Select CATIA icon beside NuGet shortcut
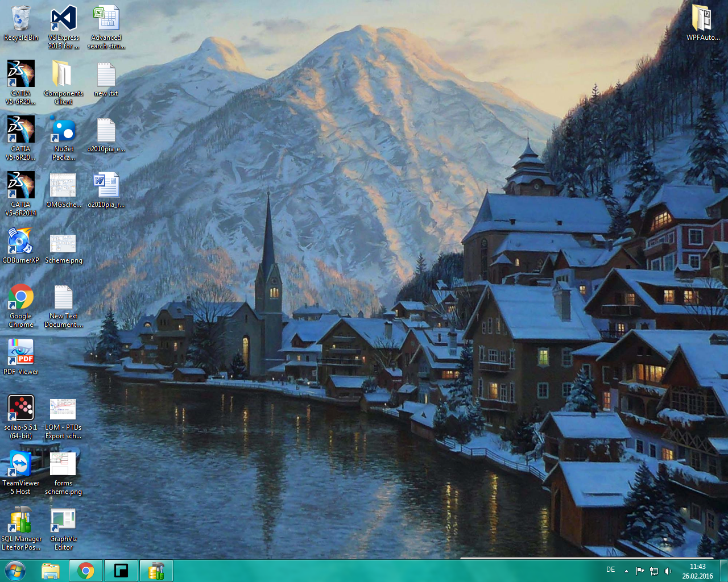The image size is (728, 582). click(x=21, y=138)
